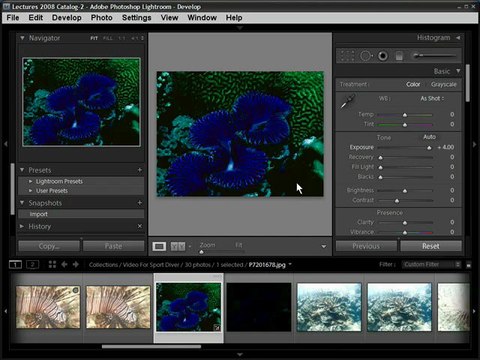Click the Navigator preview image
Screen dimensions: 480x360
tap(81, 102)
